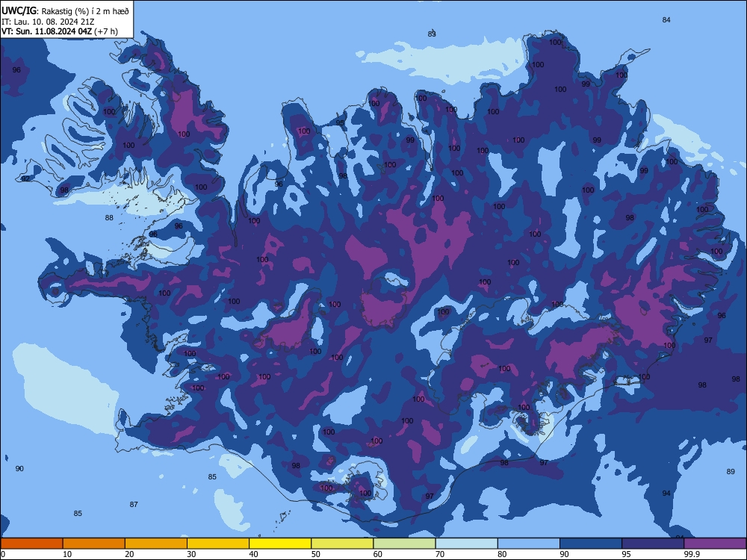Click the '10' legend tick label
Viewport: 747px width, 560px height.
pyautogui.click(x=67, y=554)
